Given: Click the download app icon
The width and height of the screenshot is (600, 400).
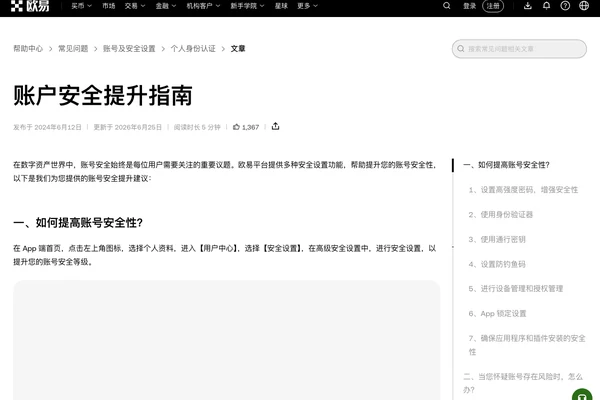Looking at the screenshot, I should click(x=528, y=6).
